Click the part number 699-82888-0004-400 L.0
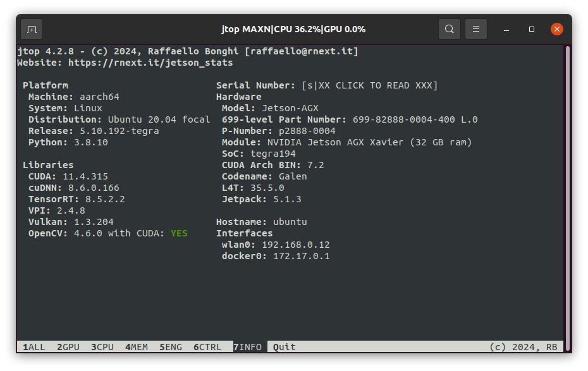Screen dimensions: 588x371 point(415,119)
